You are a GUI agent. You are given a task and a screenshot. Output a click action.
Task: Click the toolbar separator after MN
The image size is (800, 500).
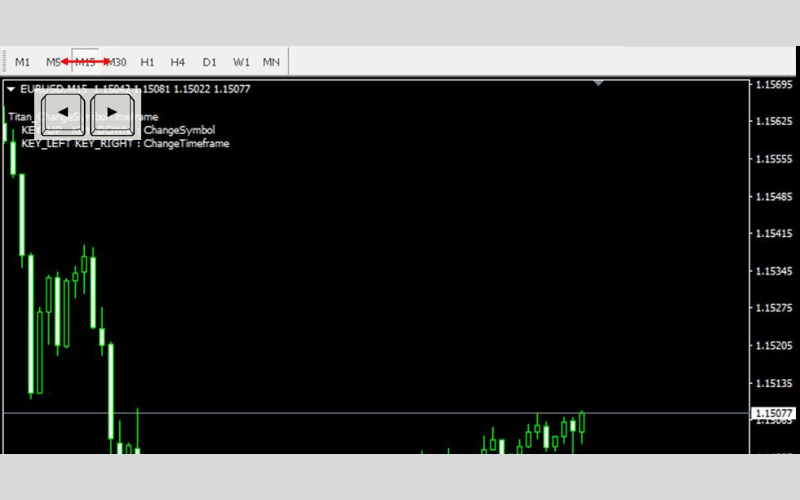[288, 62]
